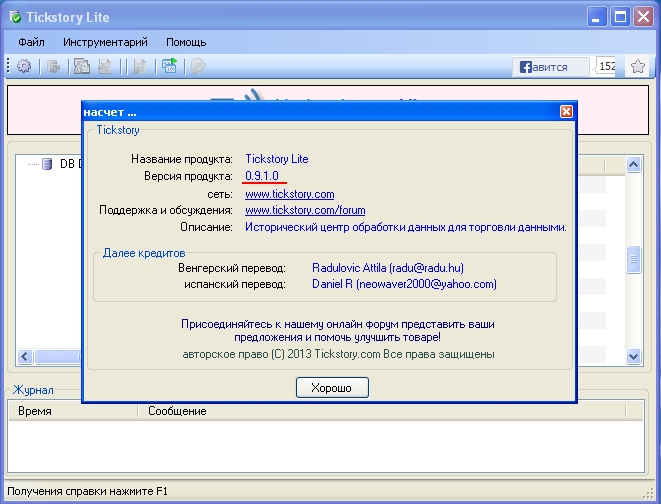The height and width of the screenshot is (504, 661).
Task: Minimize the Tickstory Lite window
Action: click(x=597, y=17)
